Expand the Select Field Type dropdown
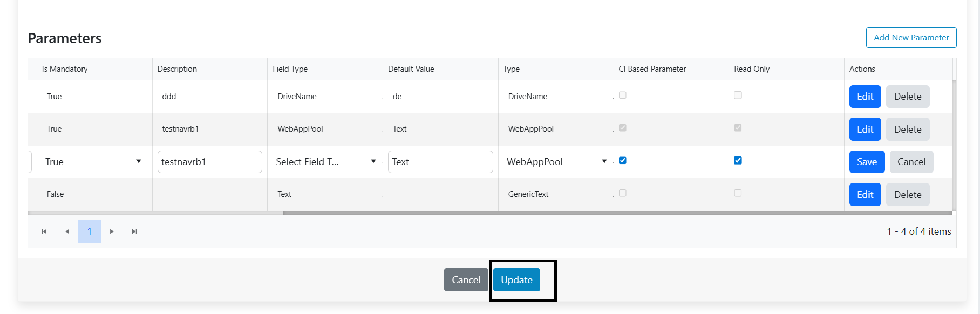 pos(325,162)
